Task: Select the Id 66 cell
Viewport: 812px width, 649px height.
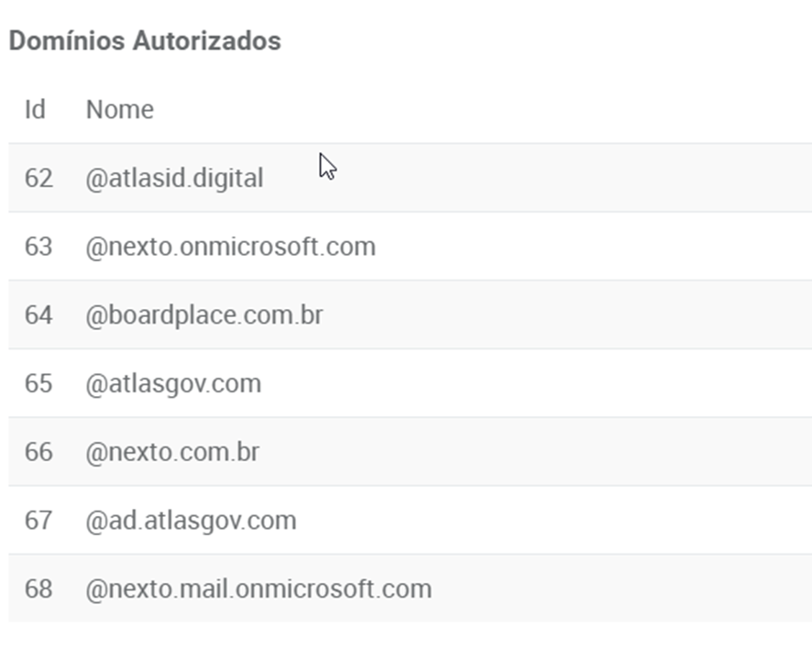Action: [38, 452]
